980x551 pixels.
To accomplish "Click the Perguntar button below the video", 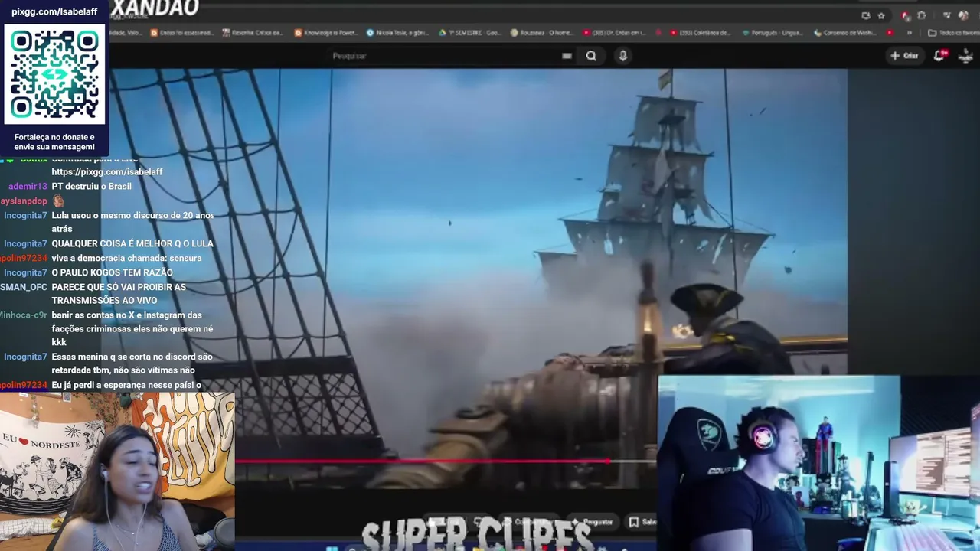I will 592,522.
